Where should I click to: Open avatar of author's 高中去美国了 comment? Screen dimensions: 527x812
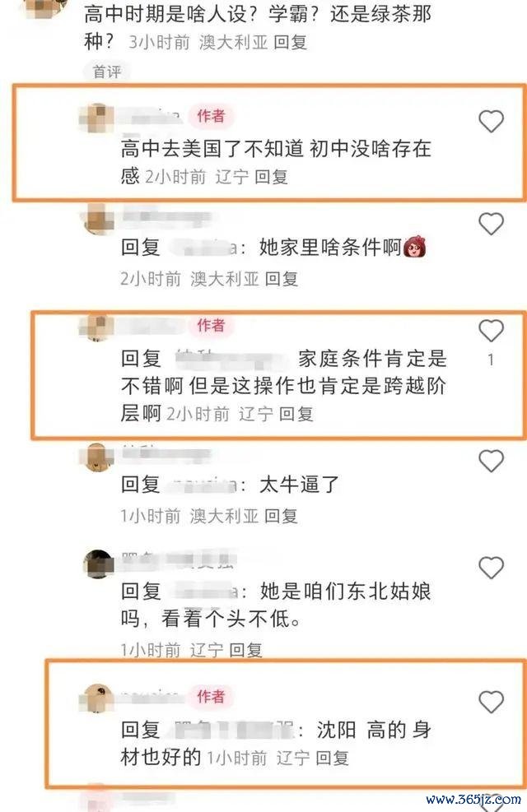(97, 118)
